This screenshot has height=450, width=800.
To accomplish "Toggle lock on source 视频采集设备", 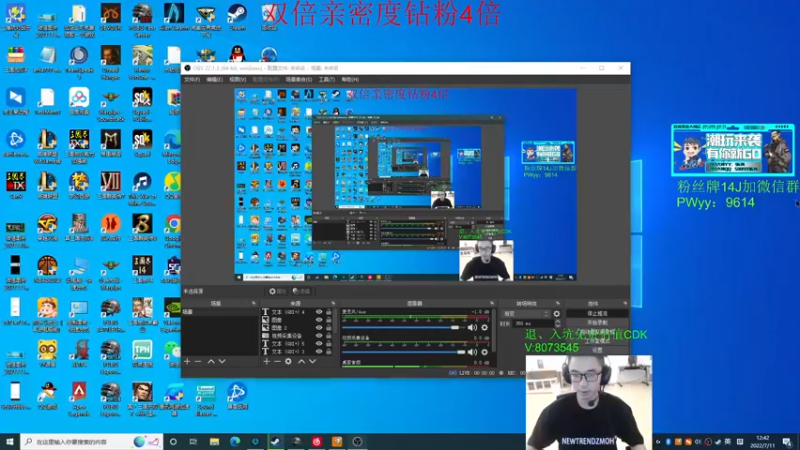I will tap(329, 336).
